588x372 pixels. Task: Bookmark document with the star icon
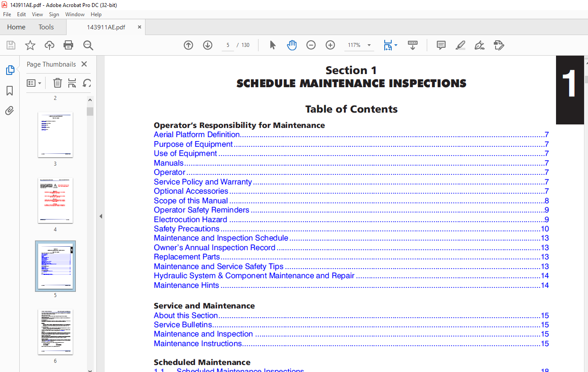[x=30, y=45]
